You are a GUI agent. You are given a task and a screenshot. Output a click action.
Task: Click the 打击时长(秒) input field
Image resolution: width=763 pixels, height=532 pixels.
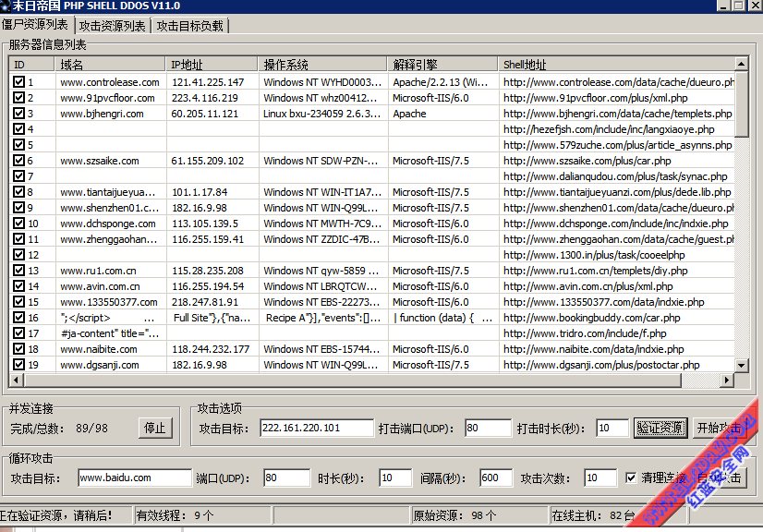point(612,428)
